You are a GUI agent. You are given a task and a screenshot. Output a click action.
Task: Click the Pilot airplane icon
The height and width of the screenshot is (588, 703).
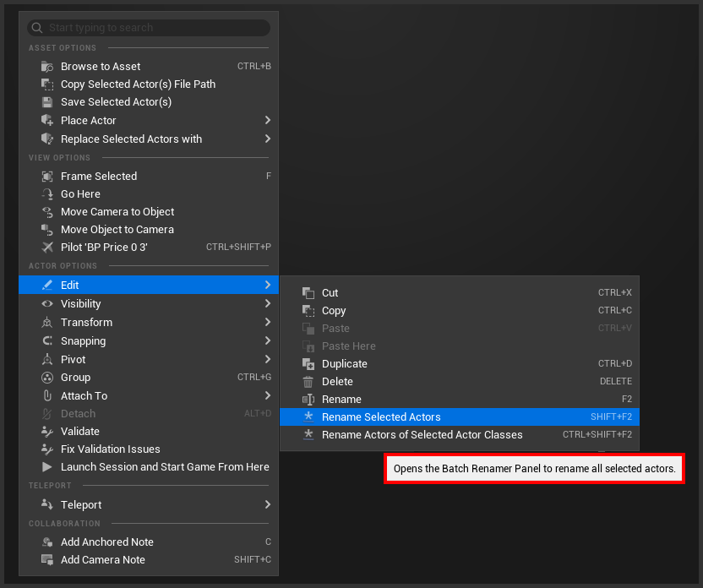point(47,248)
